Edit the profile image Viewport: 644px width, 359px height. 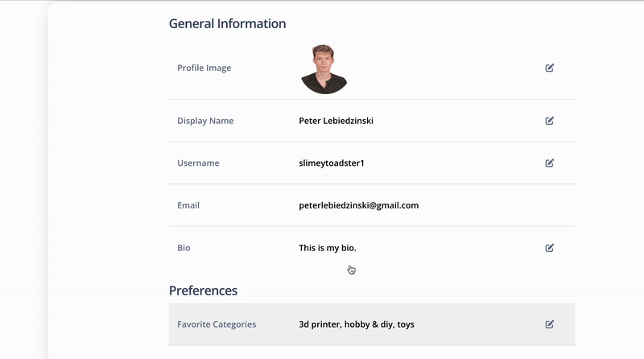pyautogui.click(x=550, y=68)
